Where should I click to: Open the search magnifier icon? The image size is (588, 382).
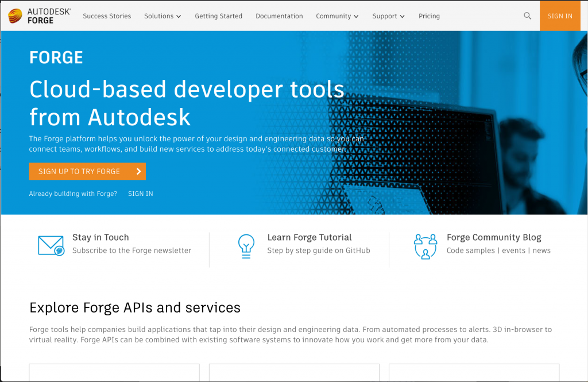point(527,16)
